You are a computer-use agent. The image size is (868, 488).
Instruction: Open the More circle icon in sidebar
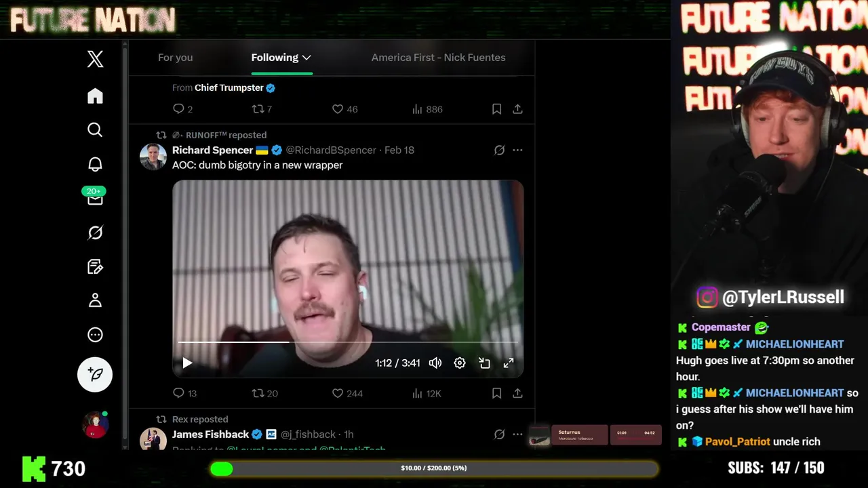(95, 334)
